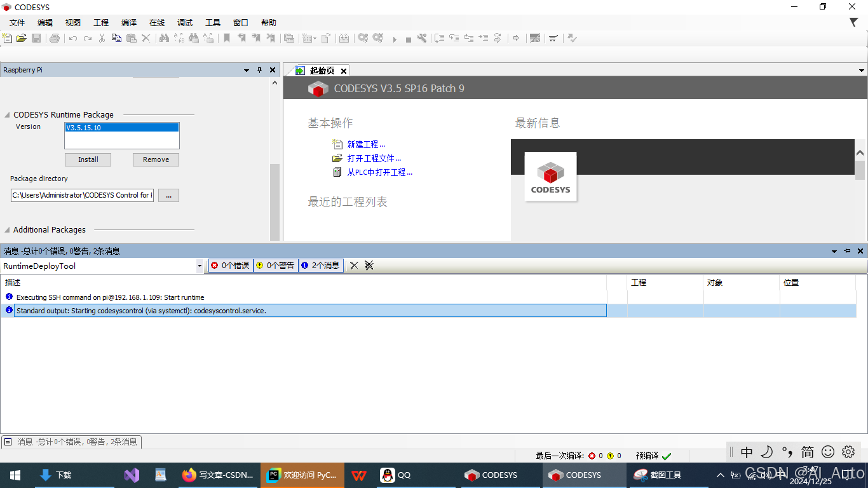This screenshot has height=488, width=868.
Task: Pin the Raspberry Pi panel
Action: (x=259, y=70)
